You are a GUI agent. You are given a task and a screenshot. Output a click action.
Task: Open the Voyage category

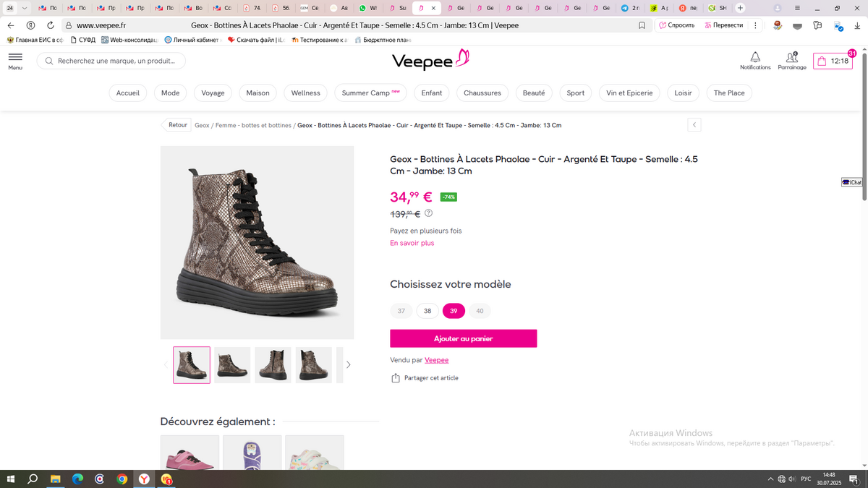[213, 93]
